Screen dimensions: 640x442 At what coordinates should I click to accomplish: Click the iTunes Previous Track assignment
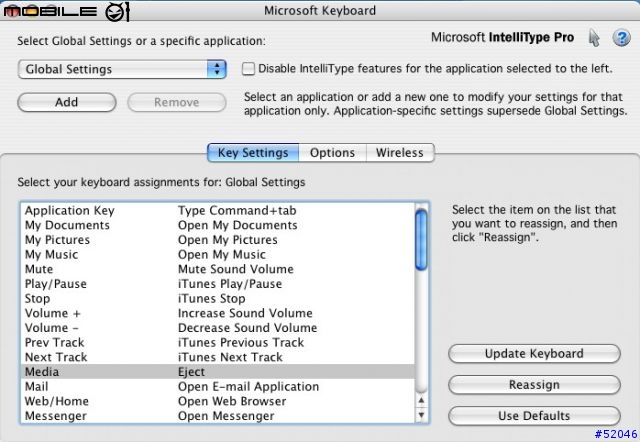tap(241, 343)
